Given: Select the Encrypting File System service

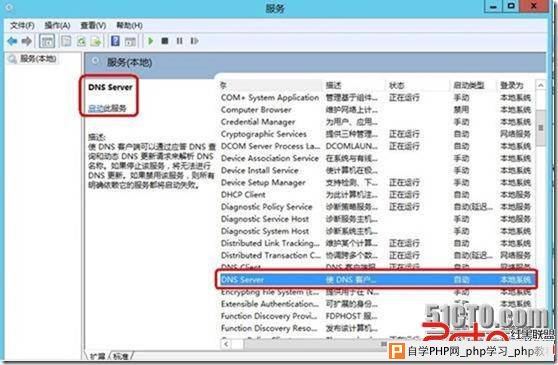Looking at the screenshot, I should [x=376, y=292].
